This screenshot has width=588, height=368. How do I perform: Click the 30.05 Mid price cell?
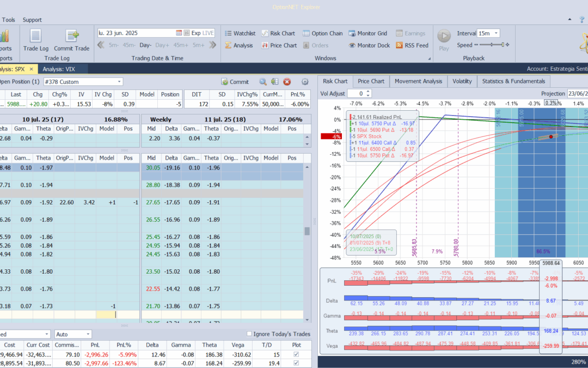click(x=153, y=168)
